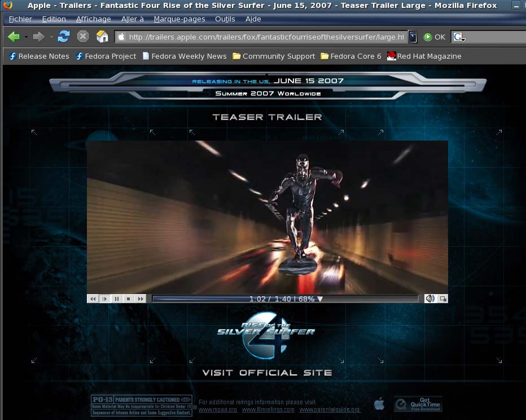Open the forward history dropdown arrow
Screen dimensions: 526x420
click(x=51, y=37)
